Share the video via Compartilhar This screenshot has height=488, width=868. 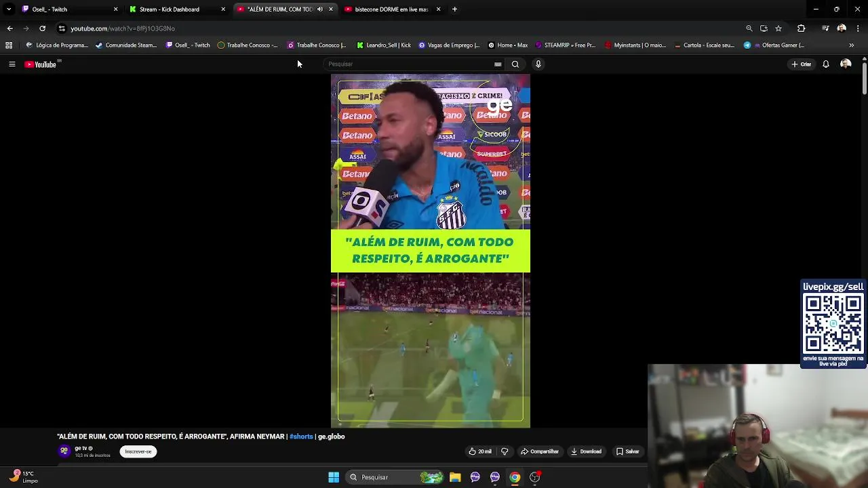click(x=540, y=451)
